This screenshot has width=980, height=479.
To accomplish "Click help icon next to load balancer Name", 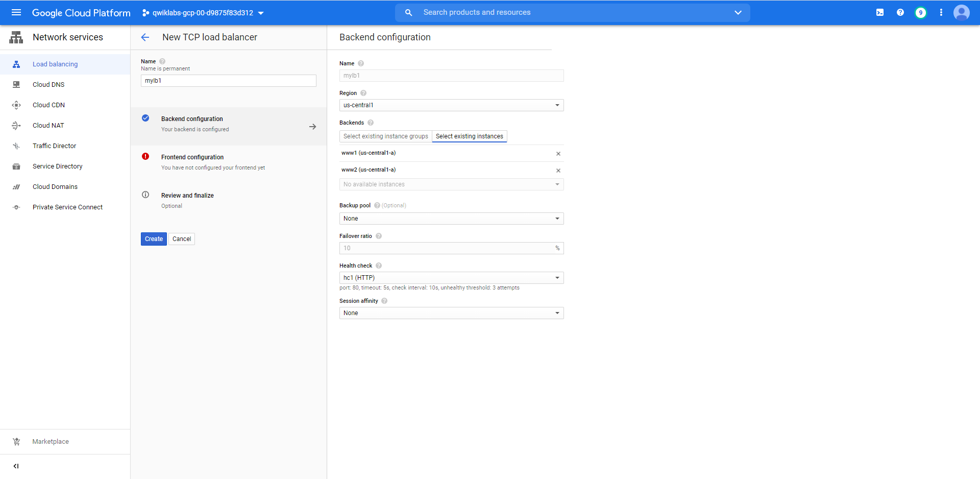I will (162, 61).
